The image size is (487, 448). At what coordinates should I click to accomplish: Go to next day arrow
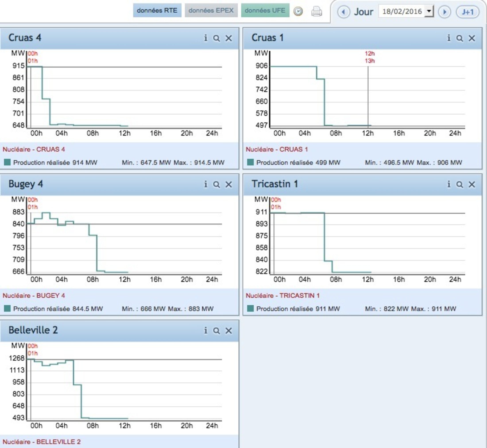click(444, 12)
